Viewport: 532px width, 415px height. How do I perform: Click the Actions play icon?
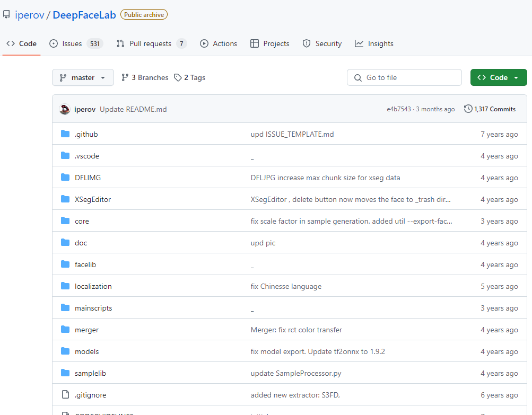coord(204,43)
